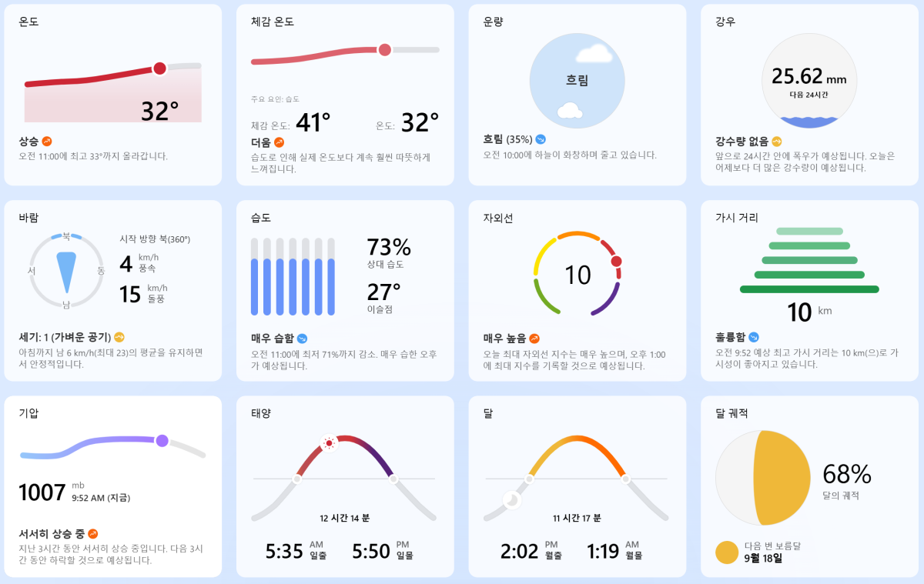
Task: Click the blue trend icon next to 훌륭함
Action: 754,337
